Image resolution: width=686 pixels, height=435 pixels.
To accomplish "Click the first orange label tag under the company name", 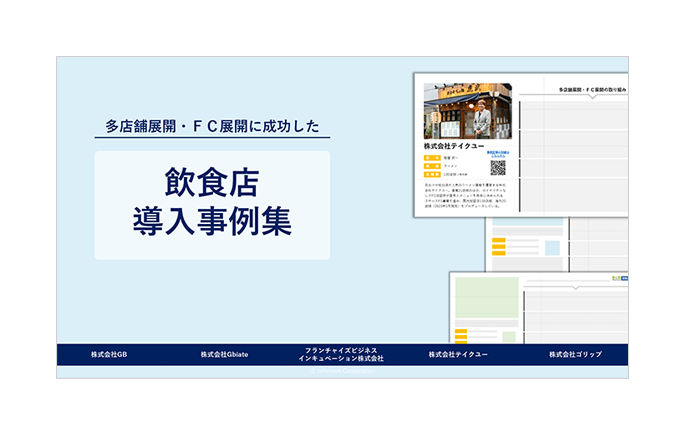I will click(432, 158).
